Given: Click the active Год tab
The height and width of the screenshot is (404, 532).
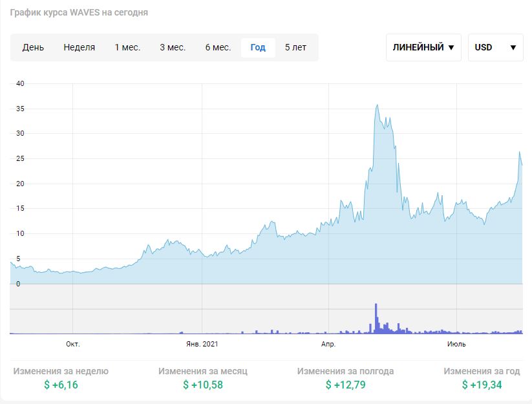Looking at the screenshot, I should coord(258,47).
